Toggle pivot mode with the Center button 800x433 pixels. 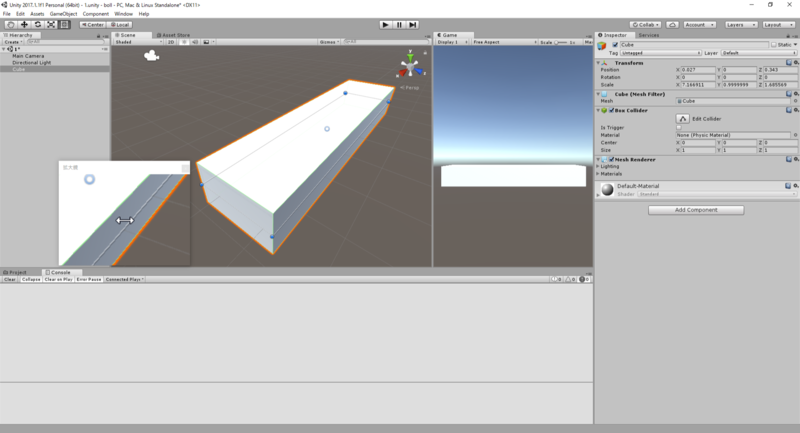tap(92, 24)
